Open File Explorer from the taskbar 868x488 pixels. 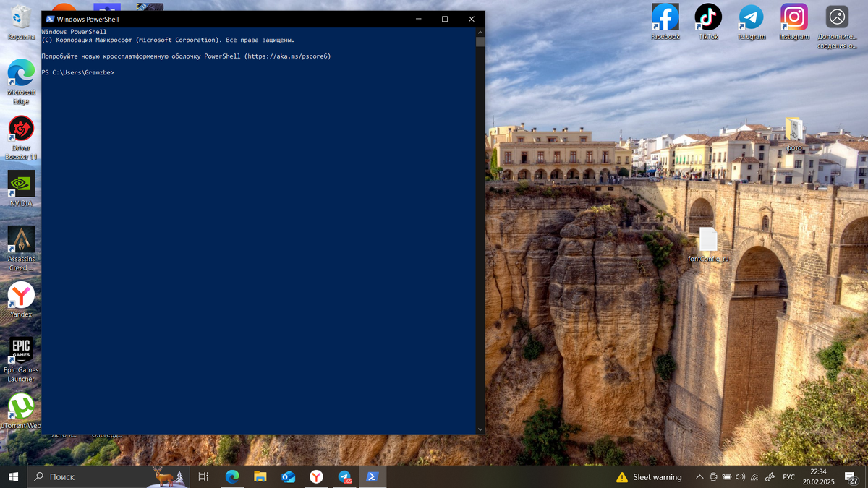[x=260, y=476]
